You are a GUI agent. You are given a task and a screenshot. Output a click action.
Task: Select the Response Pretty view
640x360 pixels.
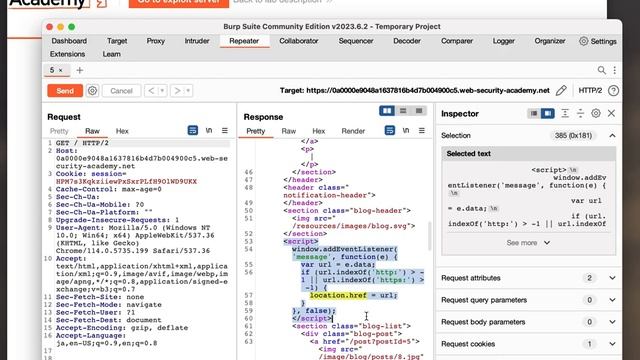pos(256,131)
